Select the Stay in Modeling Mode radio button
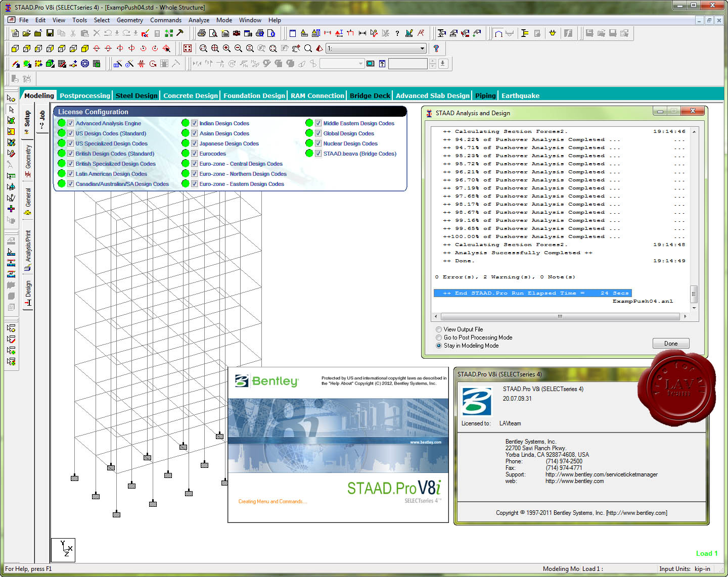This screenshot has width=728, height=577. click(x=439, y=346)
